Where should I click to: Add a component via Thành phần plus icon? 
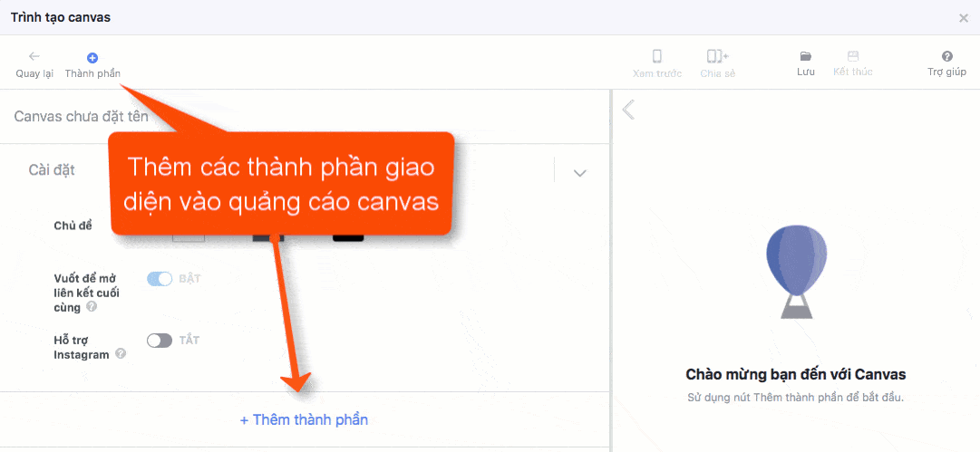[x=92, y=57]
